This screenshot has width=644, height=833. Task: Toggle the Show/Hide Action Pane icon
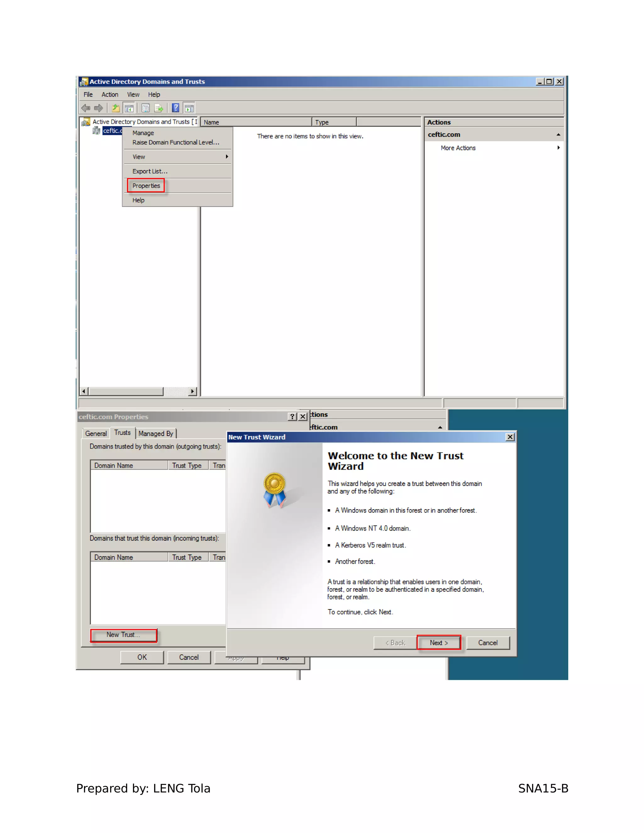[189, 108]
